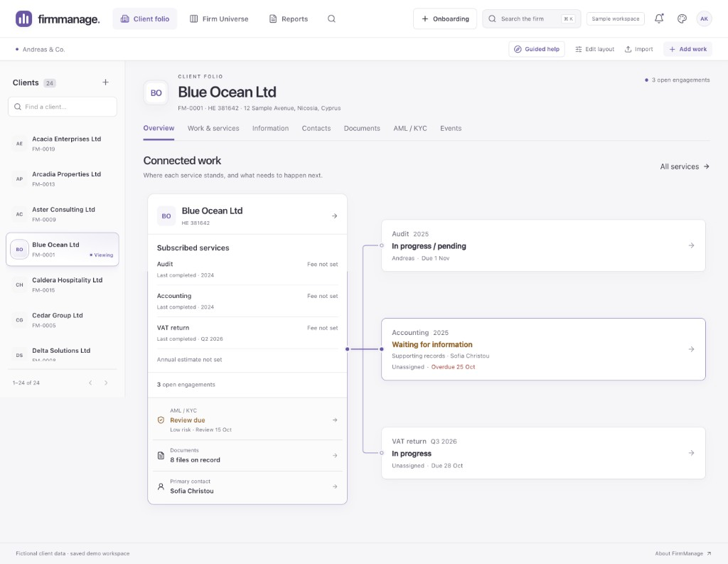
Task: Click the AML shield check icon
Action: coord(161,420)
